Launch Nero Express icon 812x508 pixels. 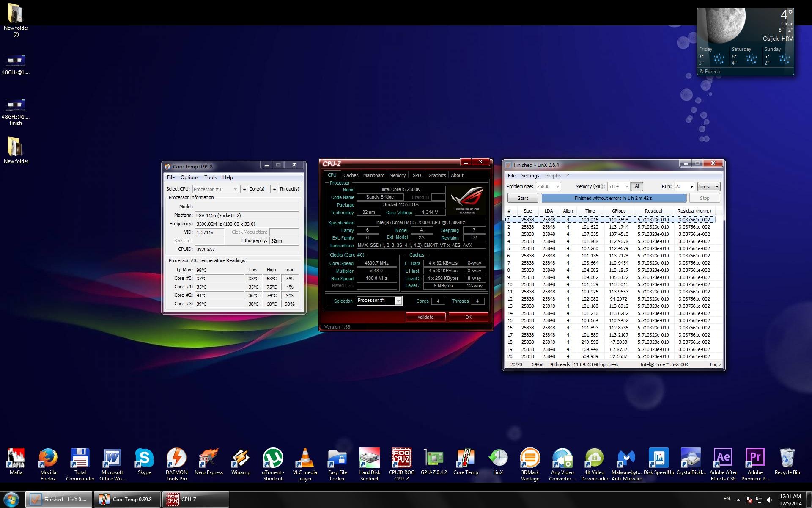(208, 461)
